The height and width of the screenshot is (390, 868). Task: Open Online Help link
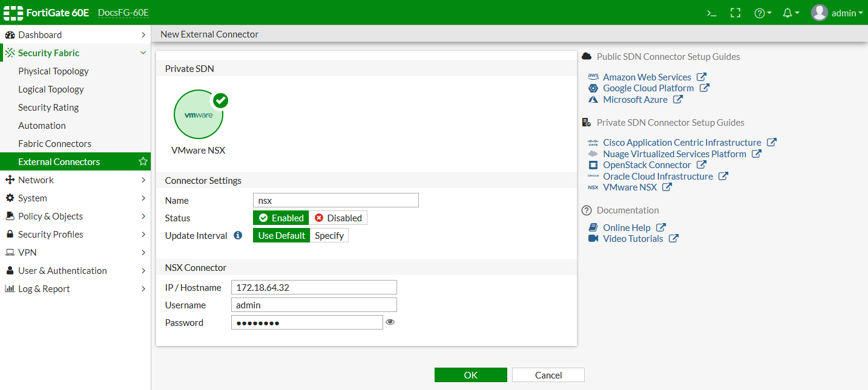click(626, 227)
